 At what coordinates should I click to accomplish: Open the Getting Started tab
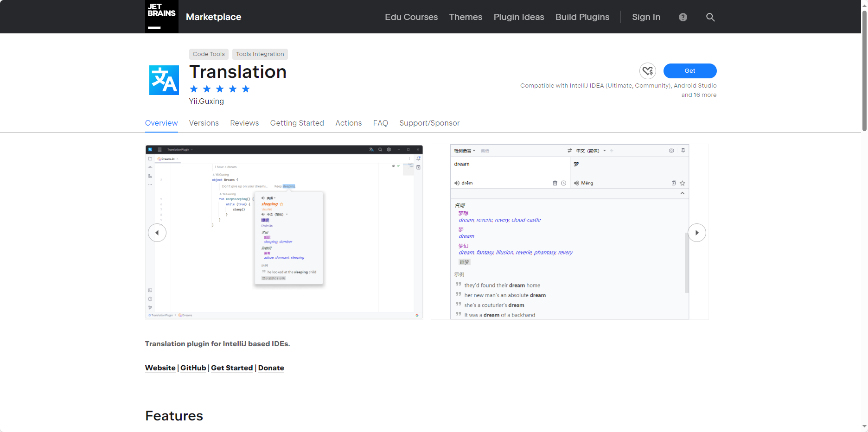(297, 123)
